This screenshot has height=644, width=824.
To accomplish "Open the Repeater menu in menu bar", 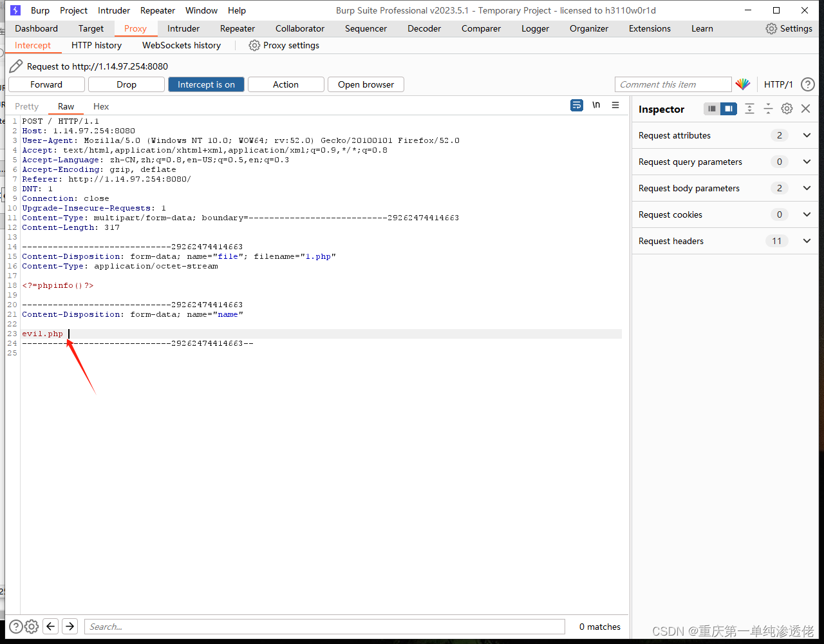I will (x=158, y=10).
